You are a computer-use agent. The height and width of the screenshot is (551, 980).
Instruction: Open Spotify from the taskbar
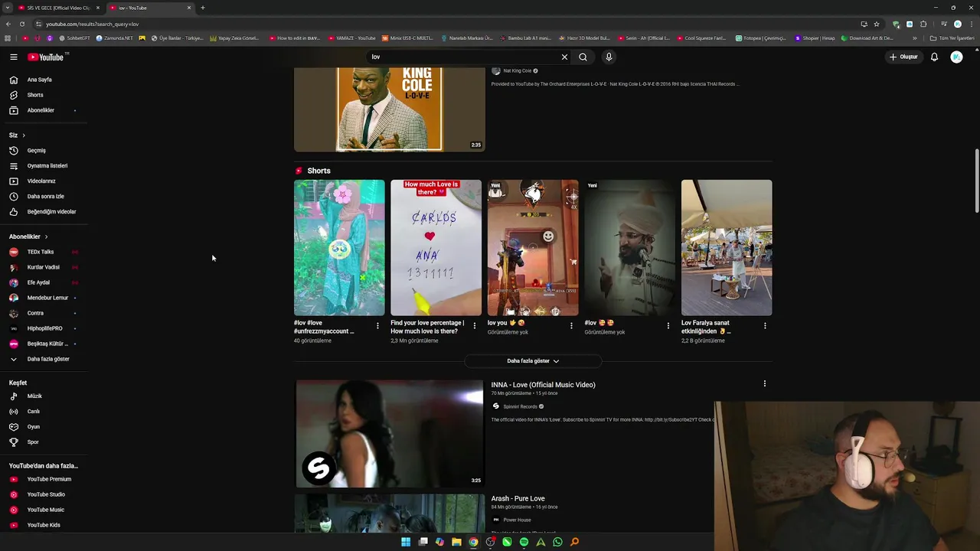click(x=524, y=542)
